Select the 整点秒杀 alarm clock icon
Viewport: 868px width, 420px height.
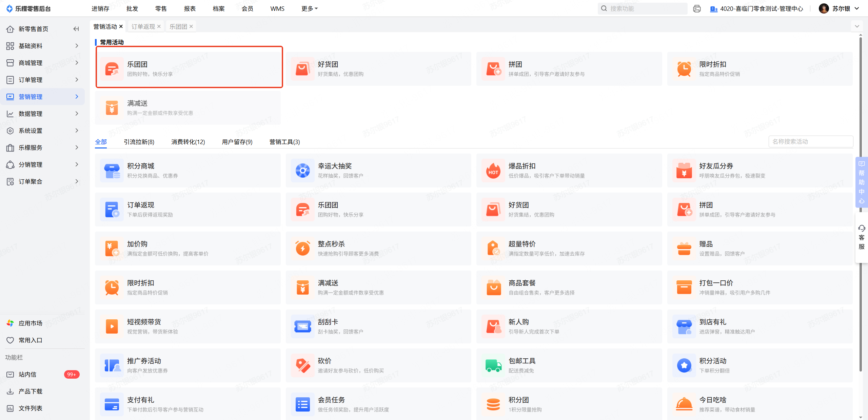tap(302, 248)
